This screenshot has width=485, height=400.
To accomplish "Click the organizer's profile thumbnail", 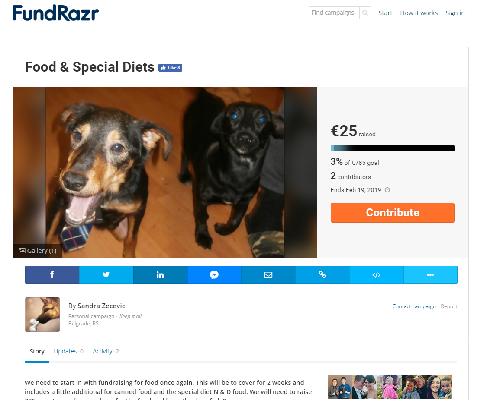I will pos(42,314).
